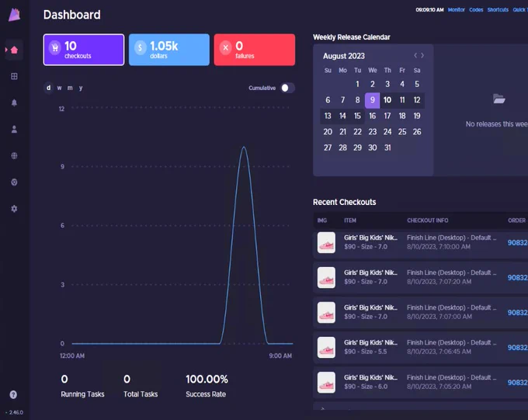Image resolution: width=528 pixels, height=420 pixels.
Task: Open the Monitor link
Action: (x=456, y=10)
